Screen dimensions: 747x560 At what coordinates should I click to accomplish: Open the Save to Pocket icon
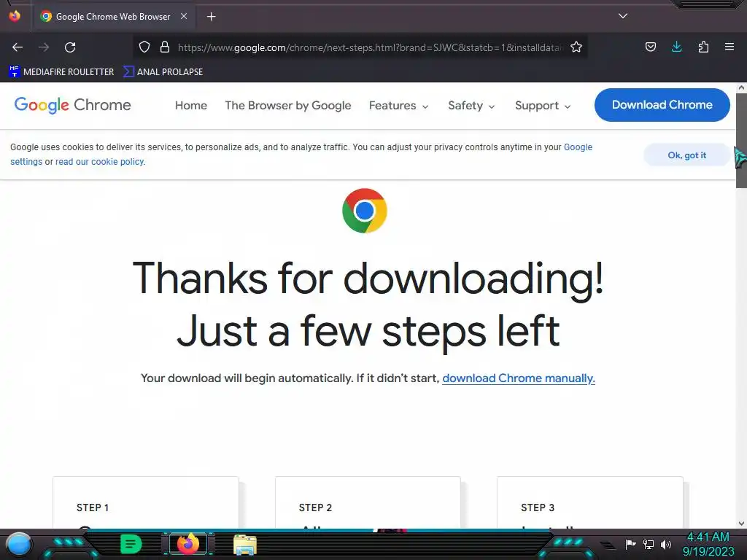pos(650,47)
